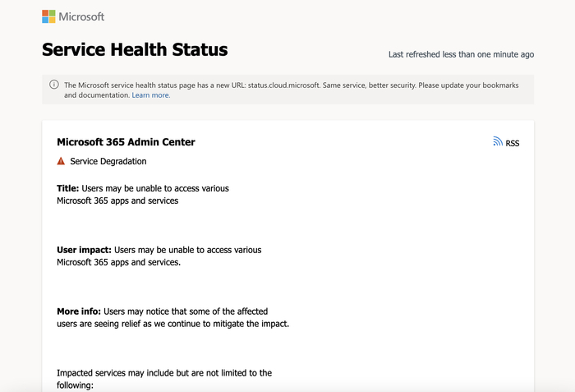Open the RSS link text
Viewport: 575px width, 392px height.
(513, 143)
